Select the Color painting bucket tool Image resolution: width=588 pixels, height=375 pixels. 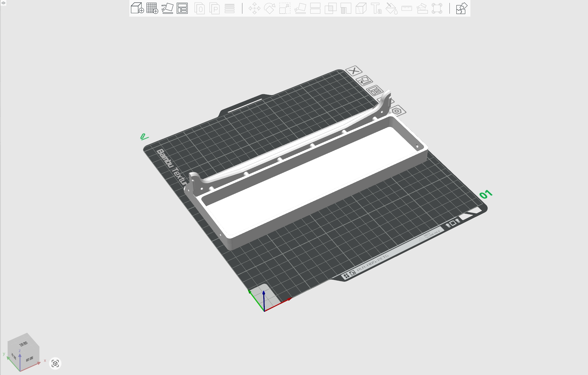(x=392, y=8)
